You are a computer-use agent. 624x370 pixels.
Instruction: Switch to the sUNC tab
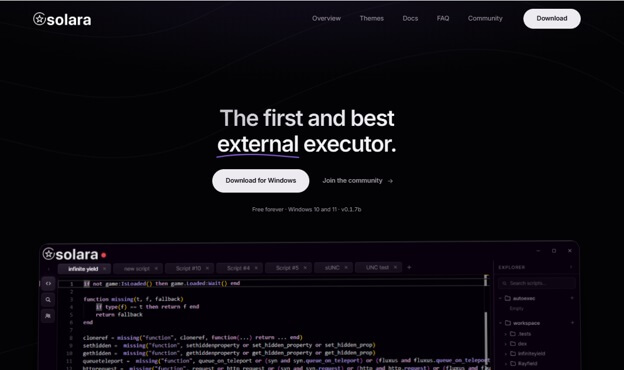(332, 268)
